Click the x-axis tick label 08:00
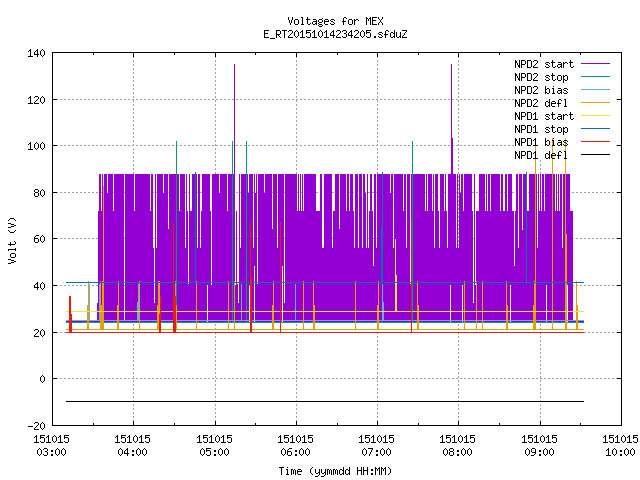 [457, 452]
